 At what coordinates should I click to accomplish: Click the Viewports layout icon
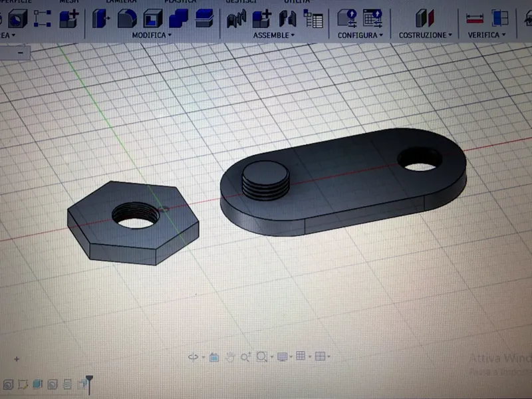(320, 356)
